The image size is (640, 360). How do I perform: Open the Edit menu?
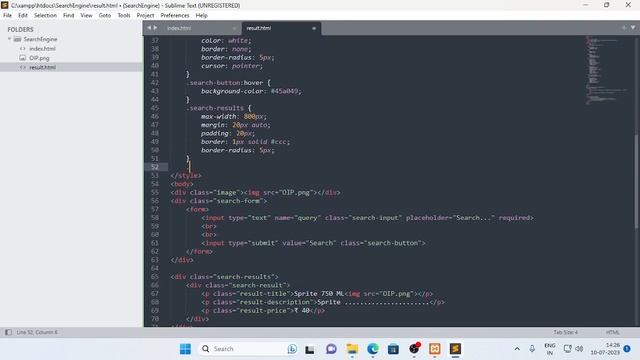point(23,16)
